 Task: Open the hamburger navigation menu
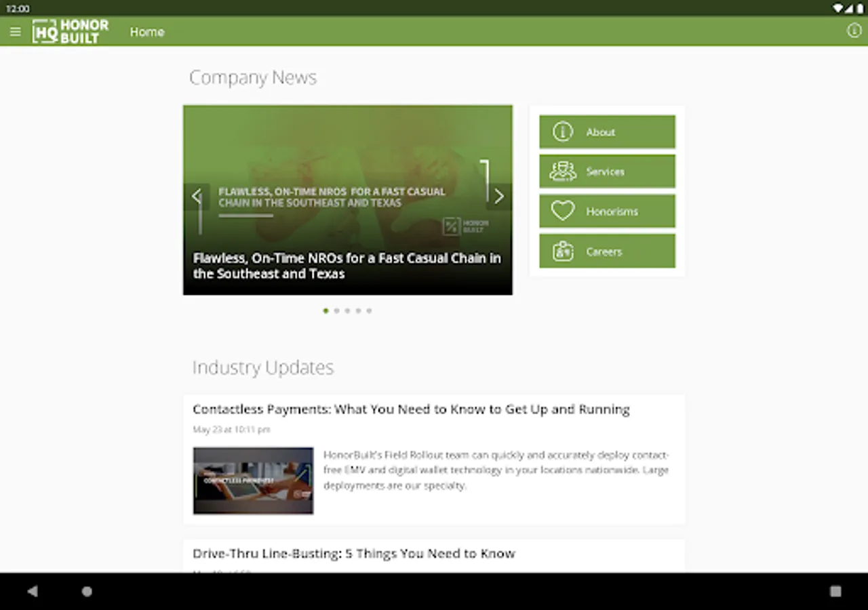(16, 32)
